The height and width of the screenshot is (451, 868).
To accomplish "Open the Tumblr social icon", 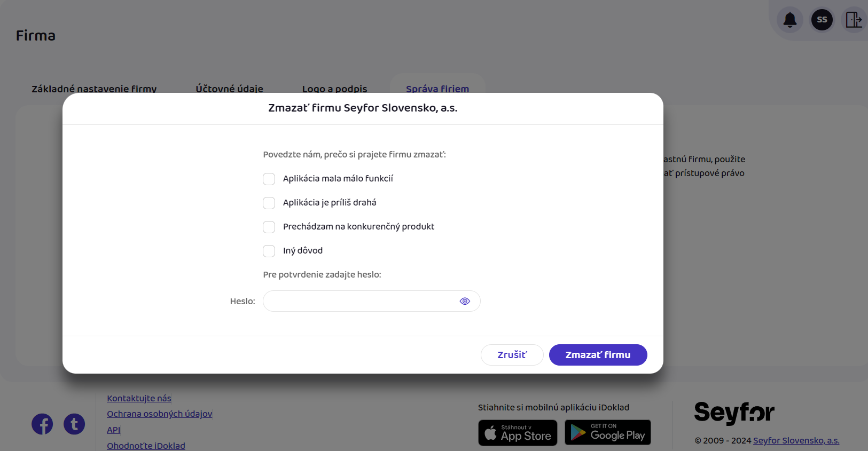I will pos(74,424).
